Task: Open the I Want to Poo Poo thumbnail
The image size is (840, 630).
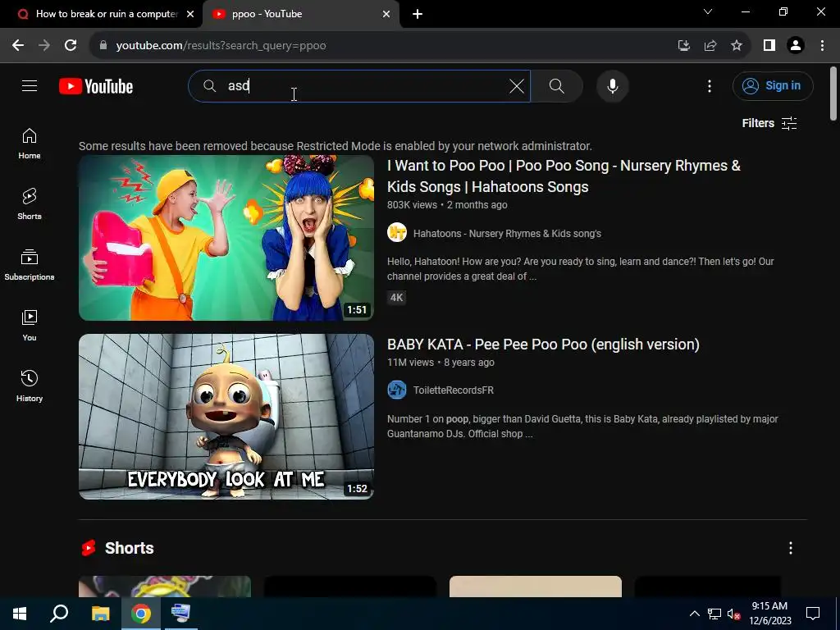Action: 226,238
